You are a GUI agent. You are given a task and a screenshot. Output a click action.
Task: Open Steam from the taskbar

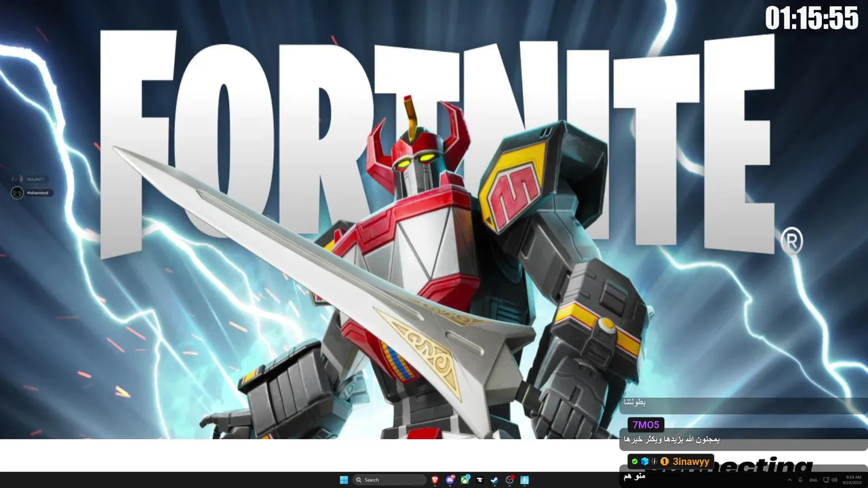[x=494, y=480]
